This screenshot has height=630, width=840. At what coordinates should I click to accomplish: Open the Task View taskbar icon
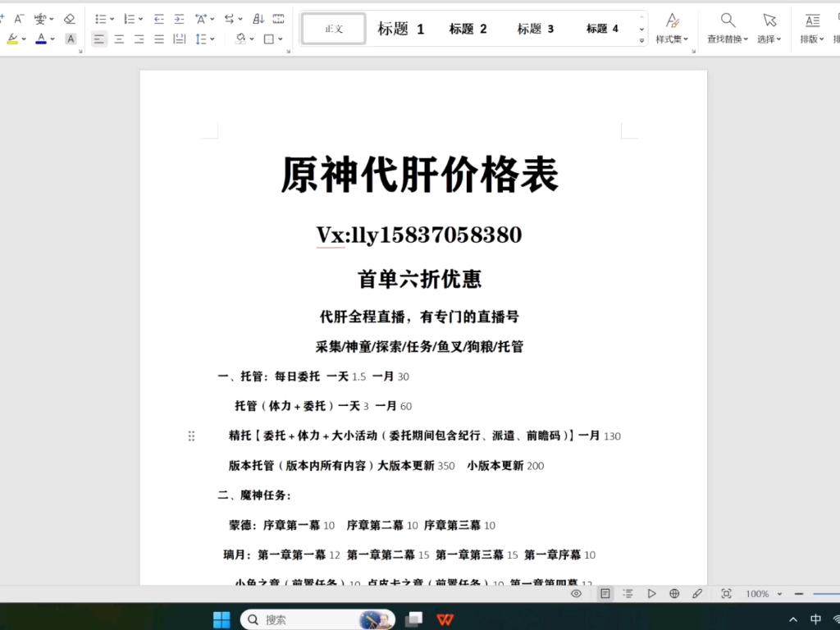(x=413, y=620)
